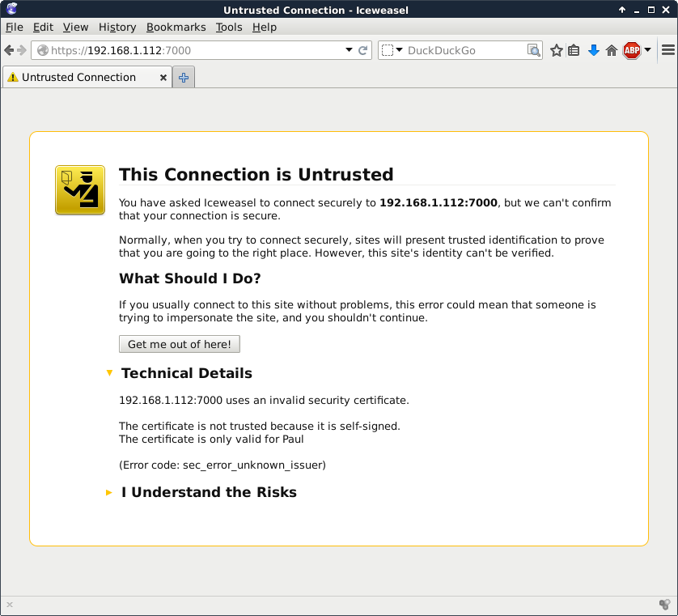Open the View menu
678x616 pixels.
click(x=76, y=28)
